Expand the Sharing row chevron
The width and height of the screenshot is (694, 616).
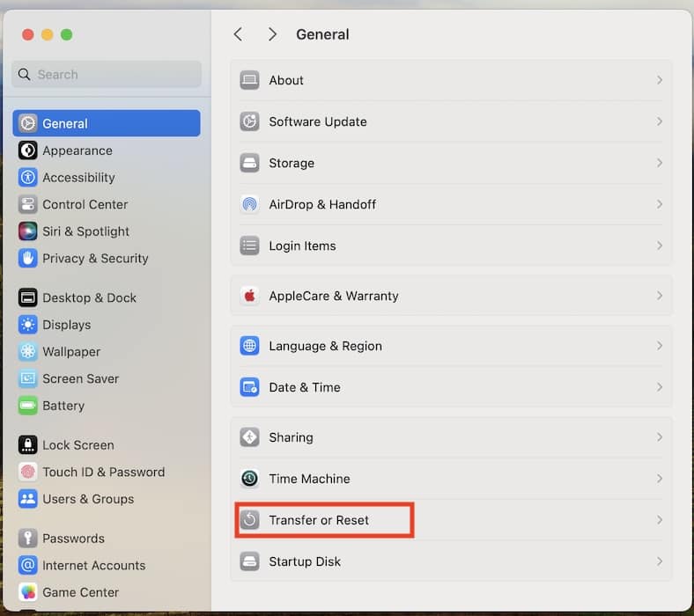pyautogui.click(x=660, y=437)
